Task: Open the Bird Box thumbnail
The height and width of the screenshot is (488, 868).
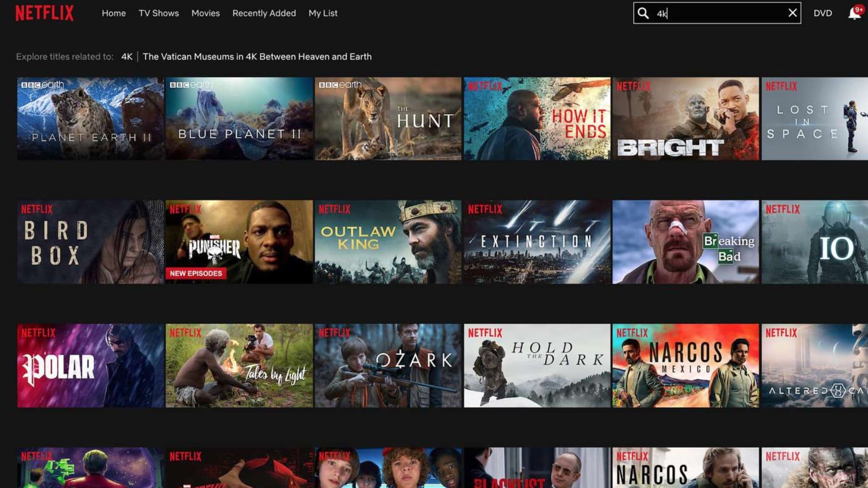Action: [x=90, y=242]
